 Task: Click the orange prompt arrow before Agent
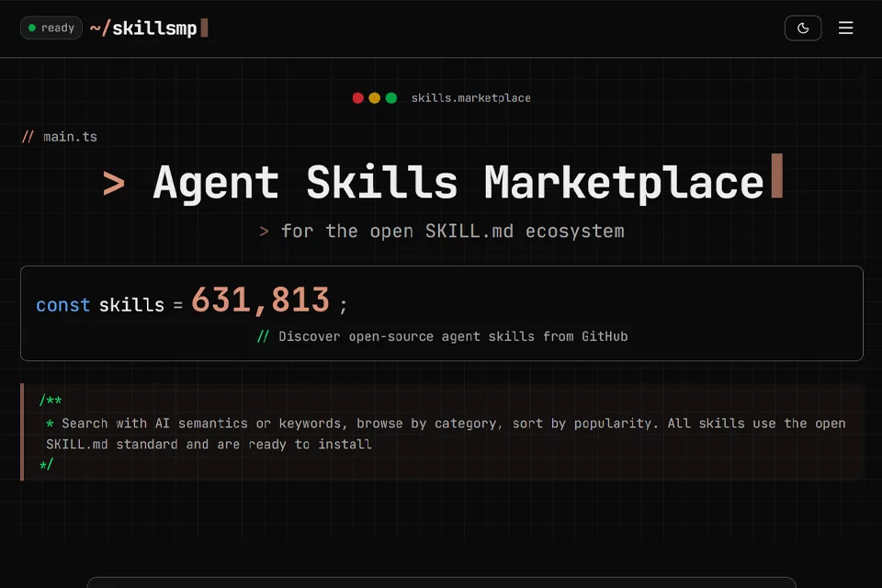tap(114, 184)
